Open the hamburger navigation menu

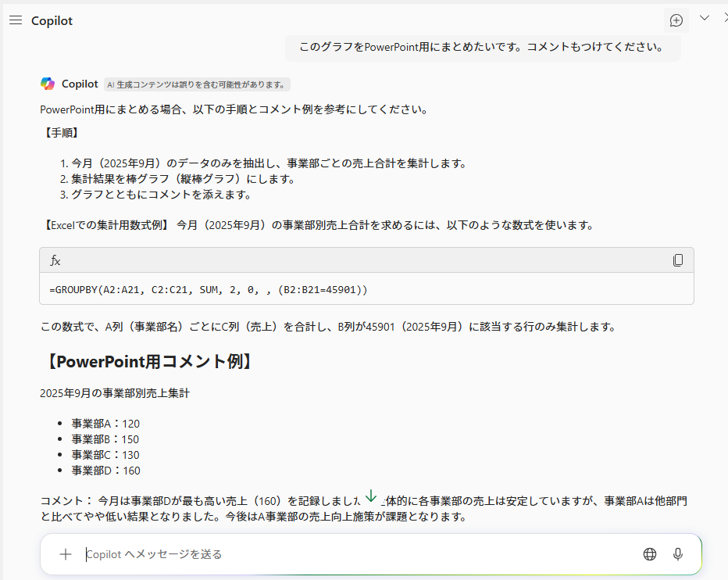point(16,20)
